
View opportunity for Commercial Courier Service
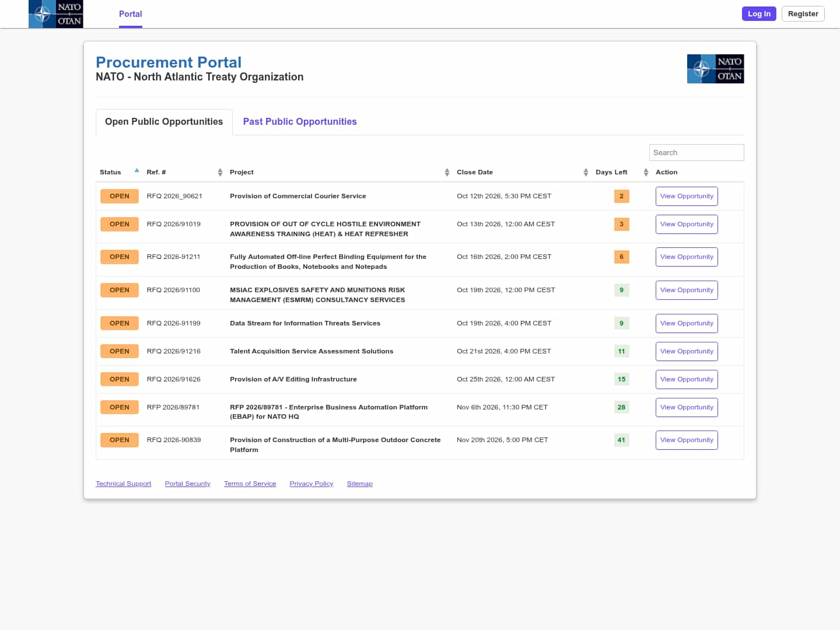tap(687, 196)
